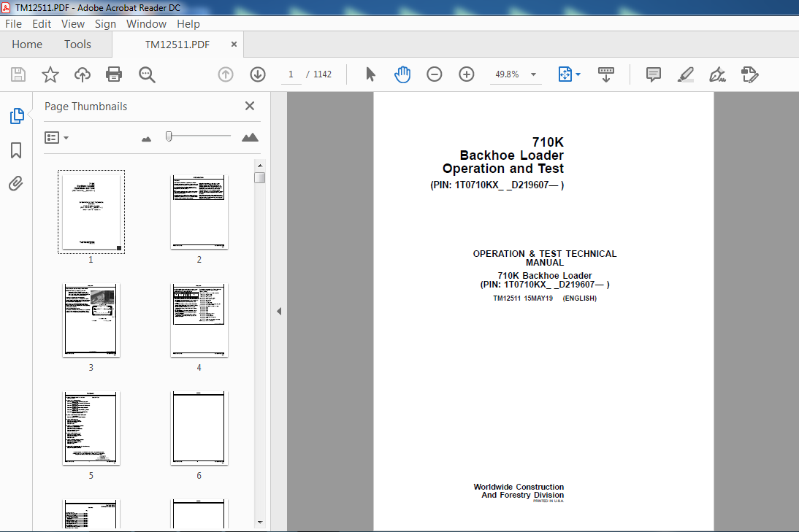Choose the arrow Selection tool
Image resolution: width=799 pixels, height=532 pixels.
370,74
